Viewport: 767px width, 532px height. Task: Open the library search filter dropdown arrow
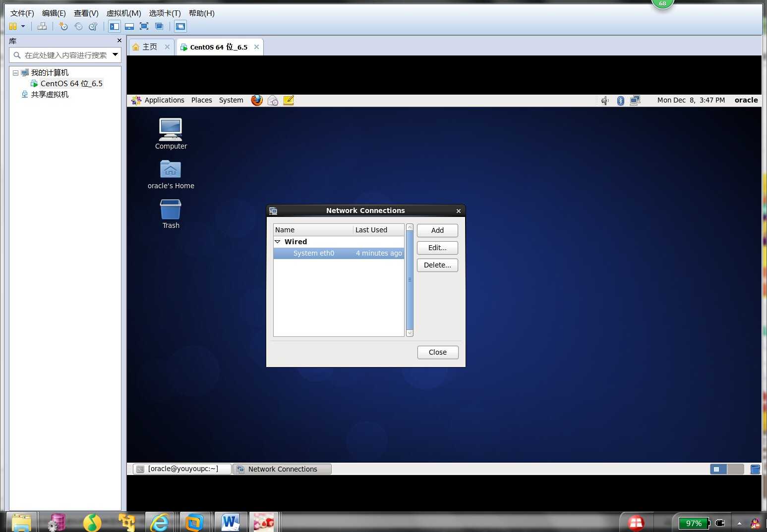point(115,54)
